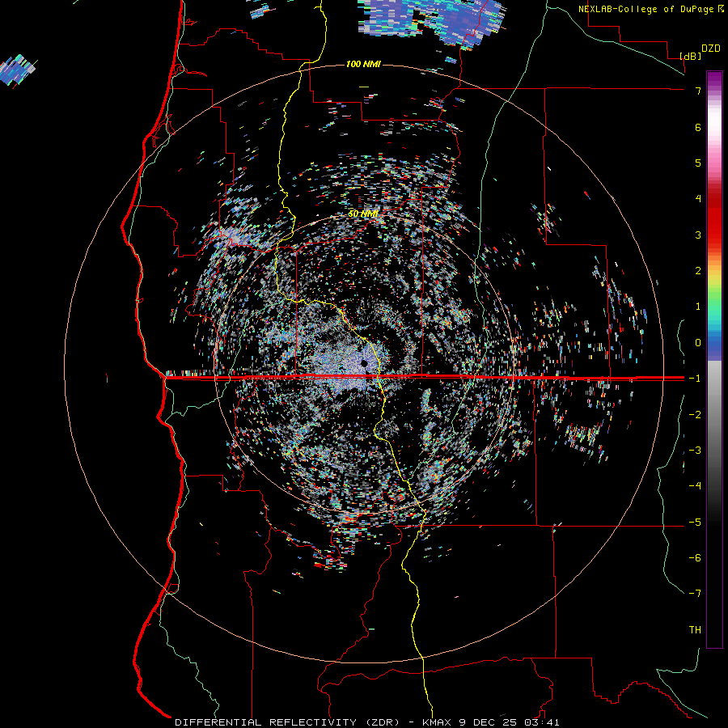
Task: Click the 2 value on color scale
Action: 698,271
